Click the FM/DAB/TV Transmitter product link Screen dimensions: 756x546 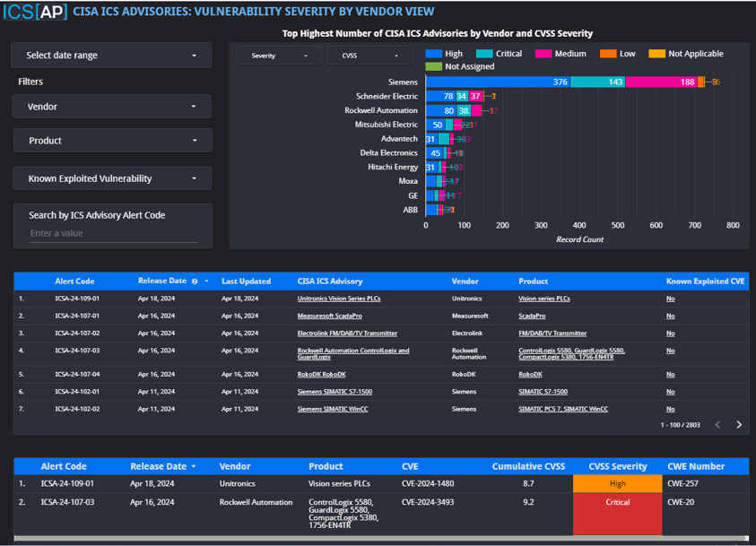coord(552,333)
